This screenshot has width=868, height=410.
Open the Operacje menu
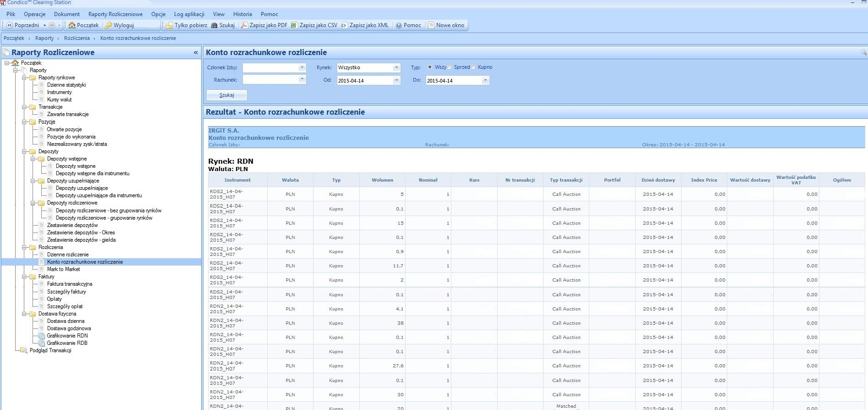[35, 14]
